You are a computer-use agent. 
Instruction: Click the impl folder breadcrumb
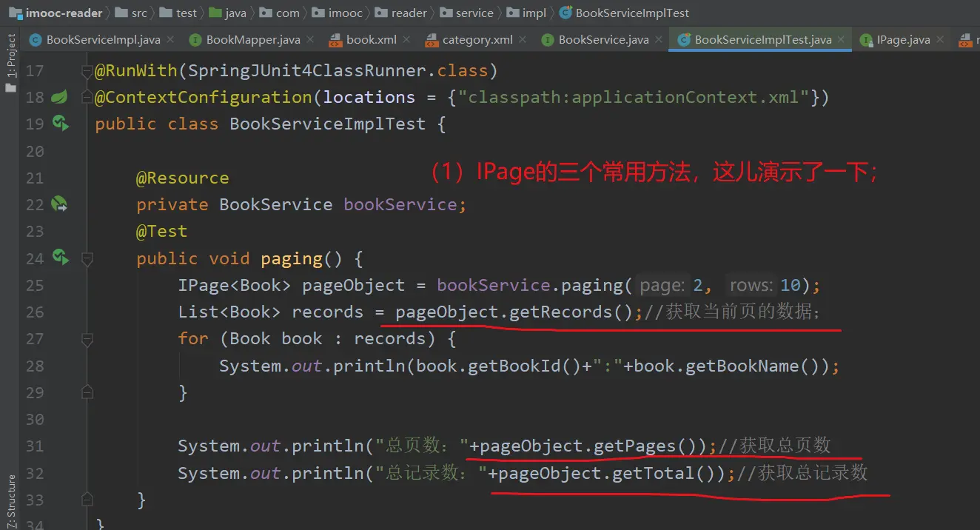533,13
